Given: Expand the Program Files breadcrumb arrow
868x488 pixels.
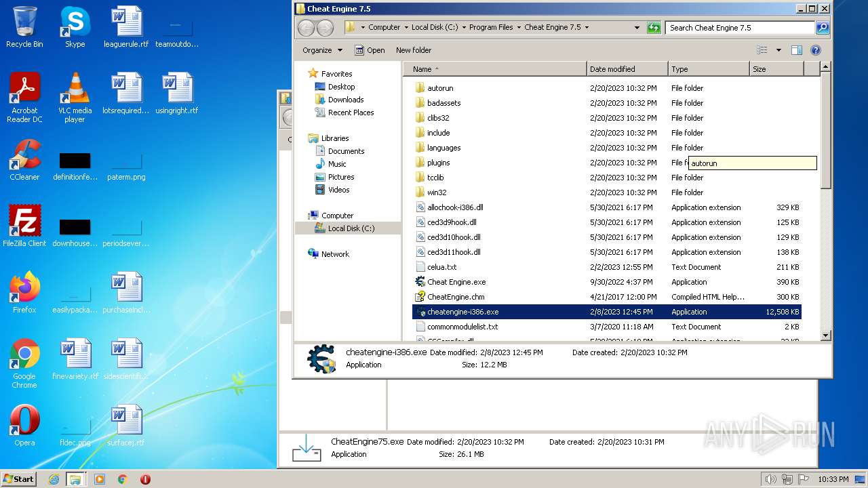Looking at the screenshot, I should pos(518,28).
